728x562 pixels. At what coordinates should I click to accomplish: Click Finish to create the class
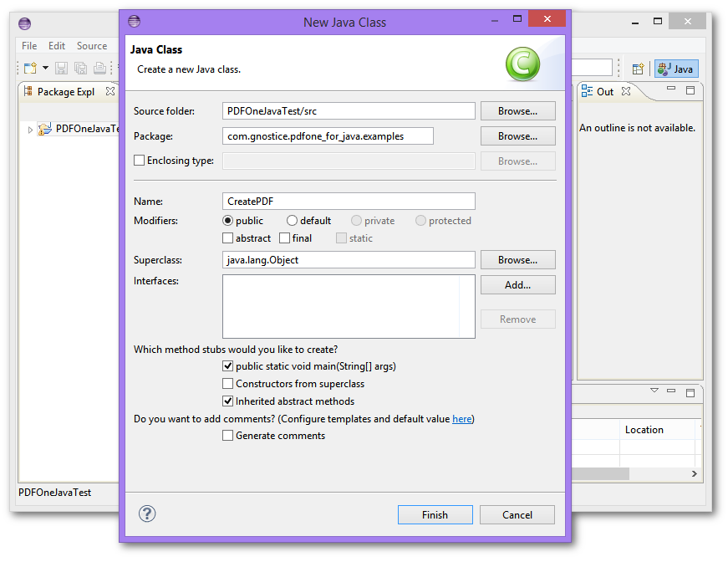tap(435, 514)
